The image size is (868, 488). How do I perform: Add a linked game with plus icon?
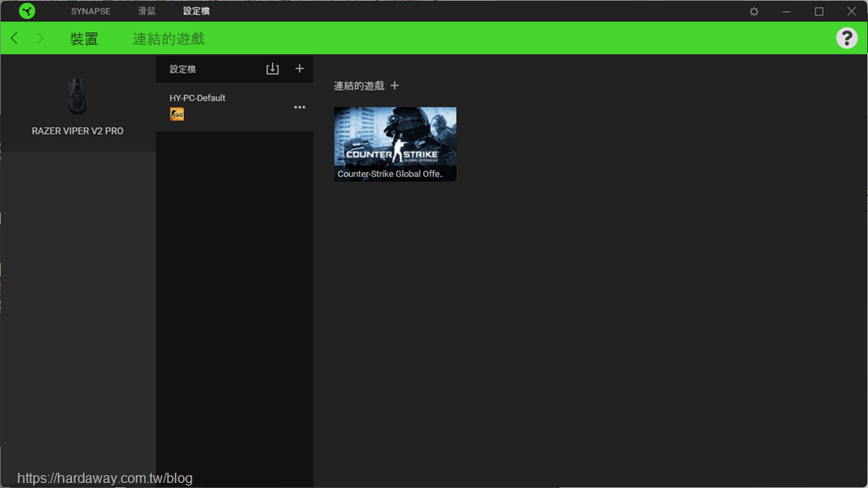point(395,86)
